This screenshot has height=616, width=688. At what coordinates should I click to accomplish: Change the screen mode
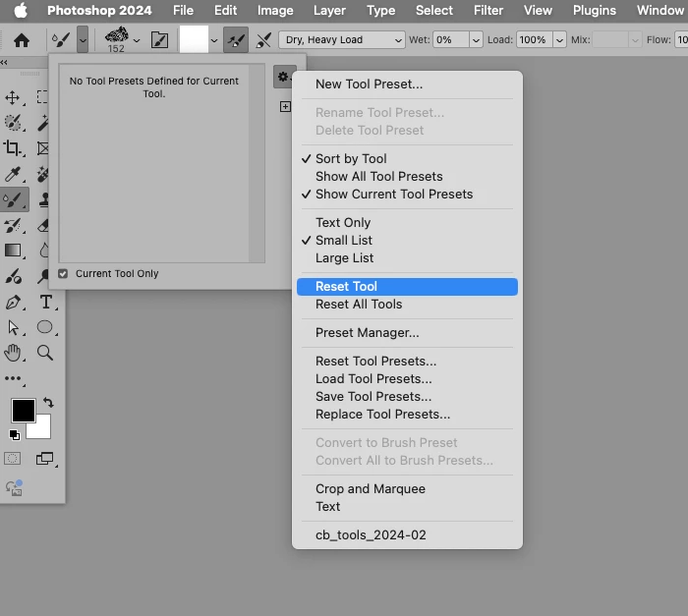click(x=44, y=459)
